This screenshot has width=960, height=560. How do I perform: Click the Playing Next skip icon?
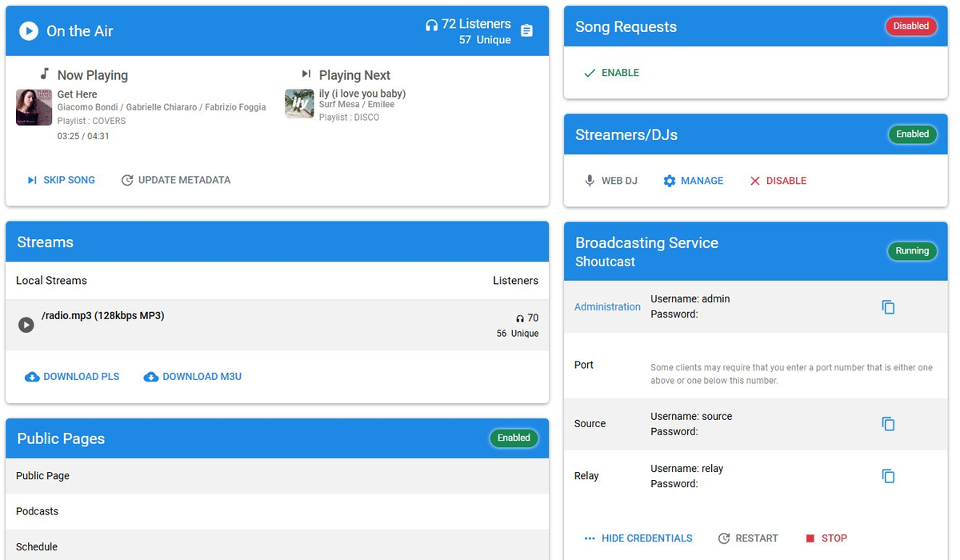(306, 74)
